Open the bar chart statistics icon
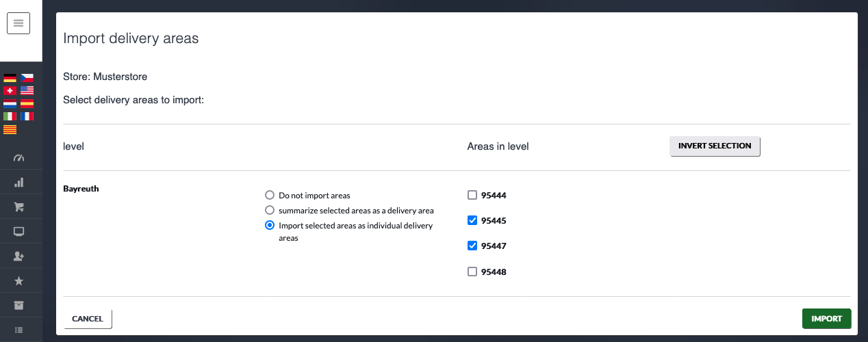Screen dimensions: 868x342 click(18, 183)
